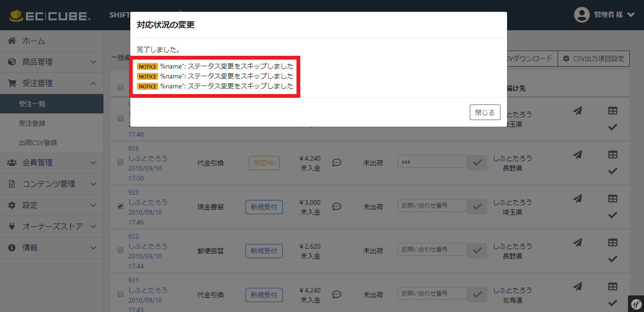Open the CSV出力項目設定 button
This screenshot has height=312, width=644.
tap(593, 59)
